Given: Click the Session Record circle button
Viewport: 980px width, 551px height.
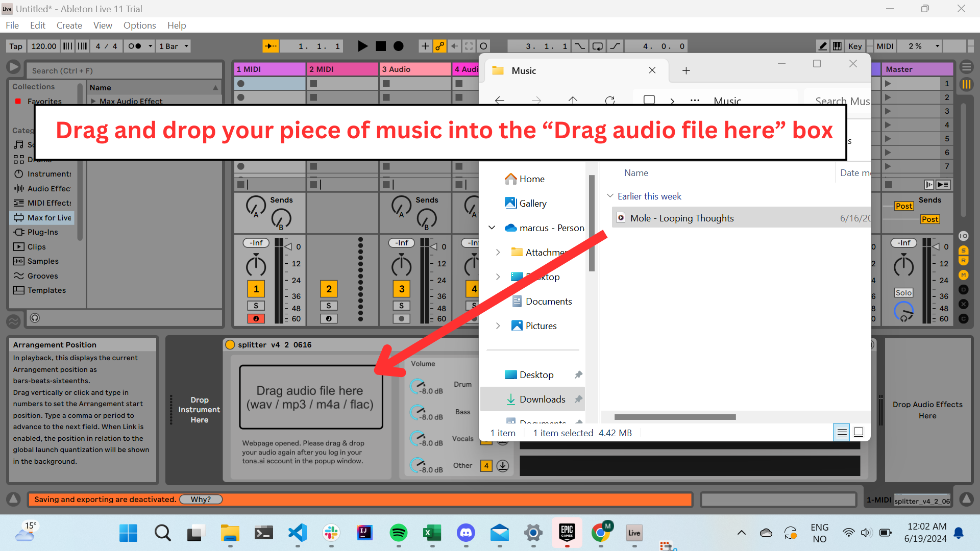Looking at the screenshot, I should point(483,46).
